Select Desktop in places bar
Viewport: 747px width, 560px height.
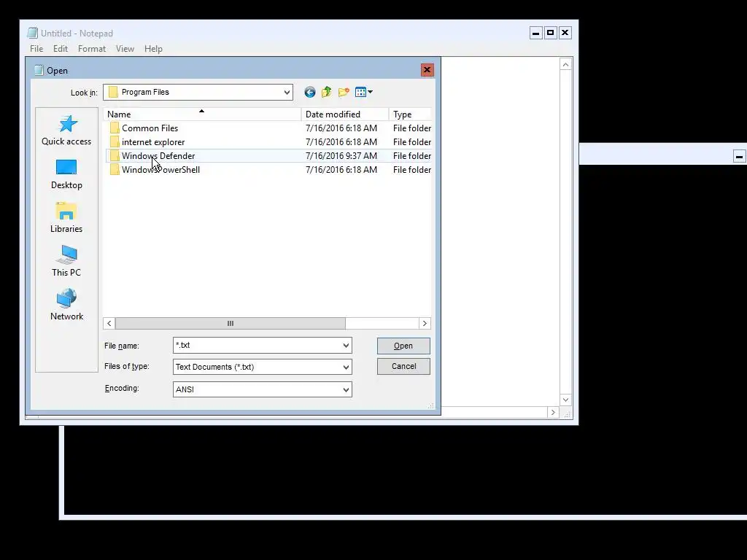click(66, 174)
